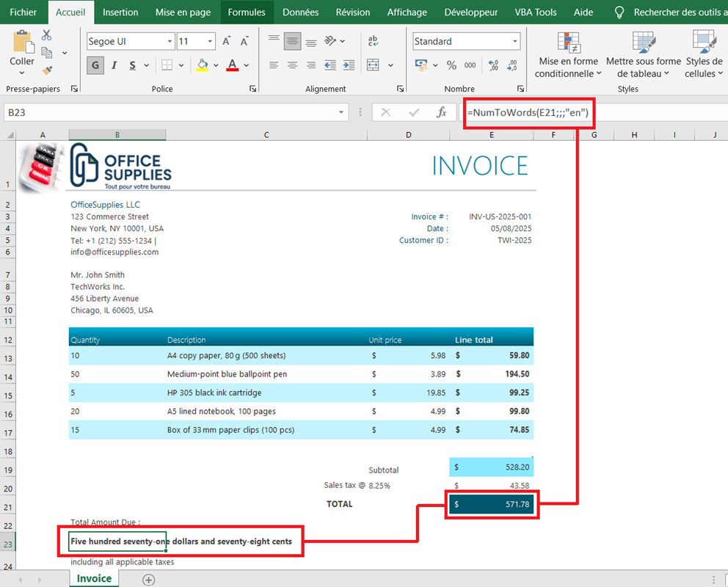Open the Segoe UI font name dropdown
Image resolution: width=728 pixels, height=587 pixels.
click(170, 42)
